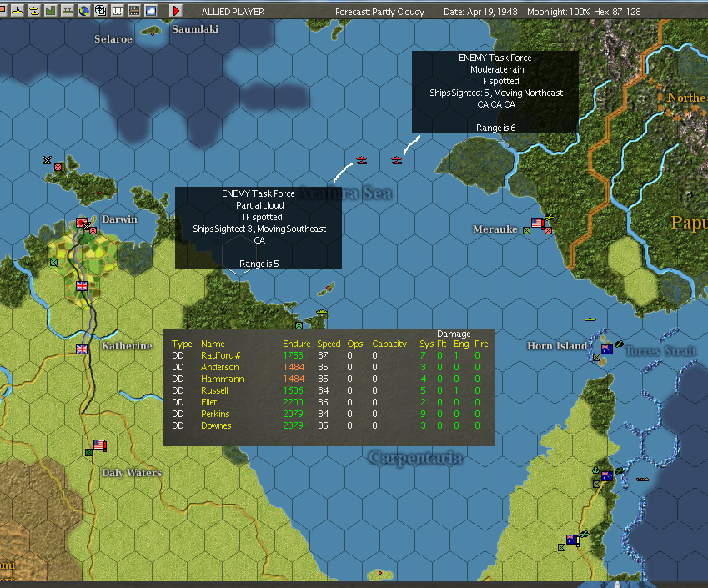Select the eastern enemy task force ship icon

pyautogui.click(x=396, y=160)
